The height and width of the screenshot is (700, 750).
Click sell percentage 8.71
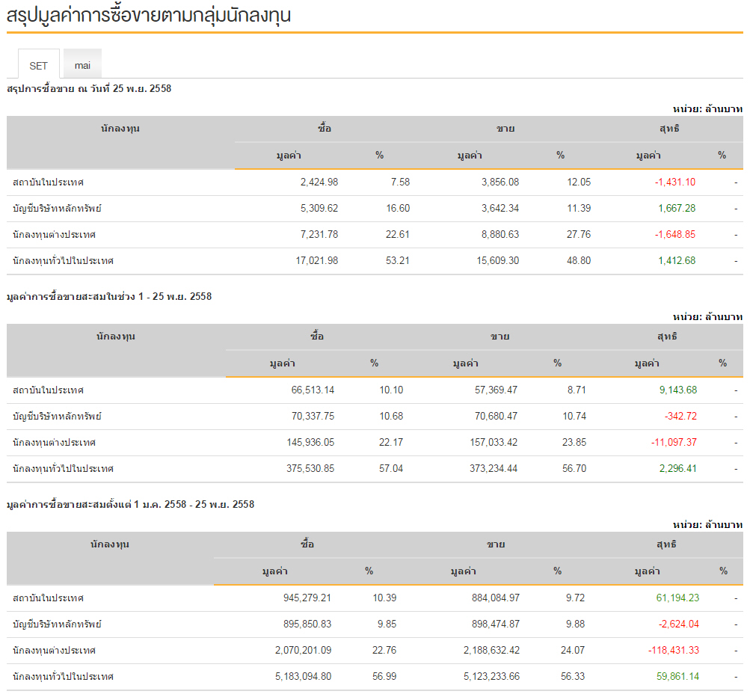577,390
